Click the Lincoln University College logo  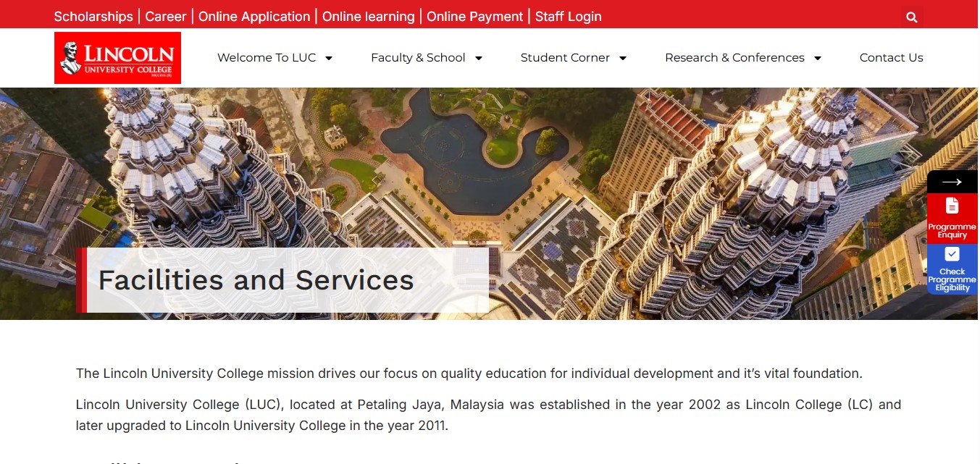(117, 58)
